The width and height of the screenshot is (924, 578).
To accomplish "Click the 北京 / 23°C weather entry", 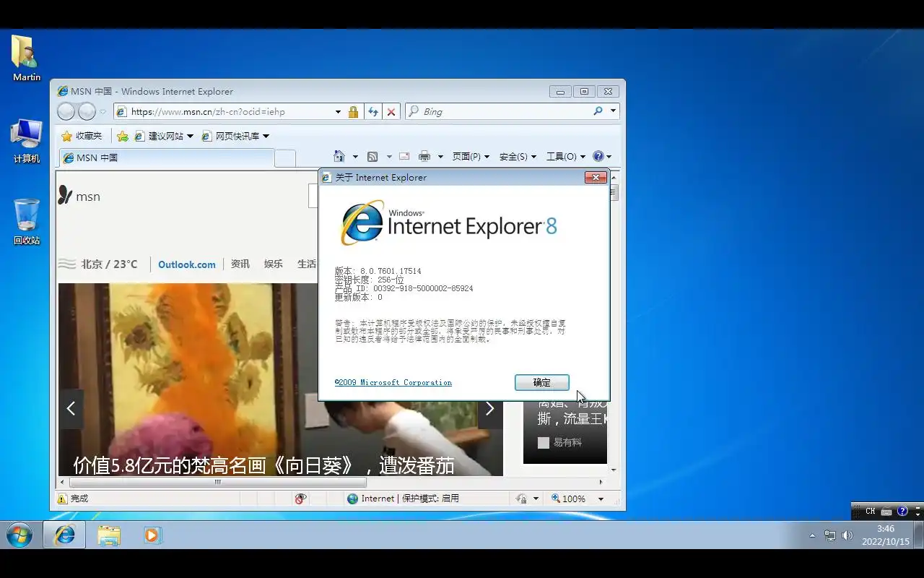I will [98, 264].
